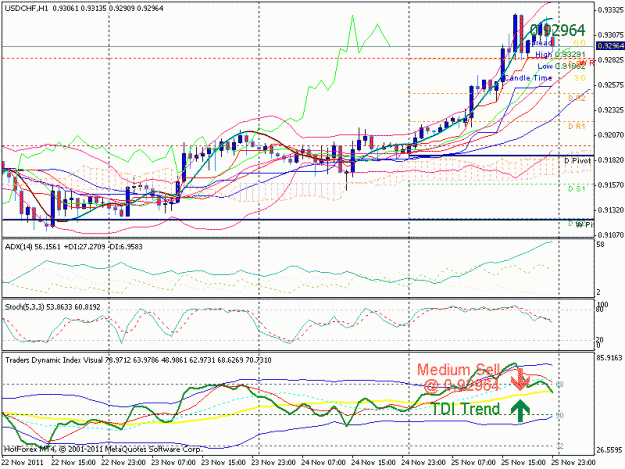Click the '24 Nov 15:00' time label

coord(373,463)
